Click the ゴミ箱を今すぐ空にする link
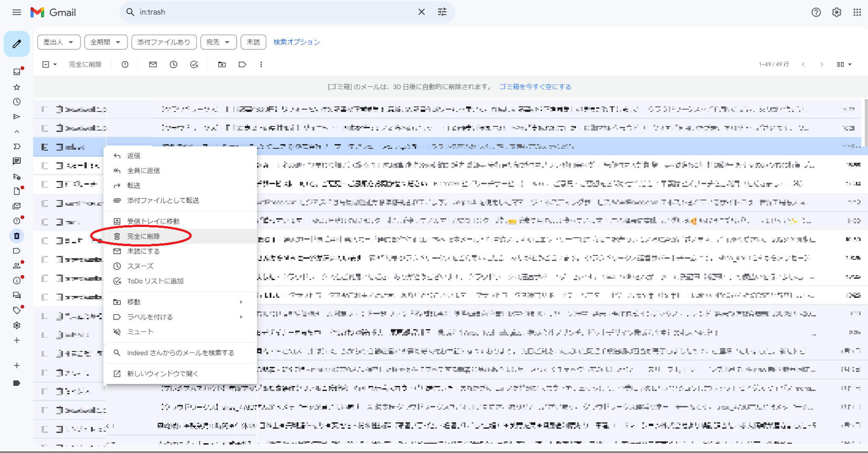Image resolution: width=868 pixels, height=453 pixels. click(x=535, y=87)
